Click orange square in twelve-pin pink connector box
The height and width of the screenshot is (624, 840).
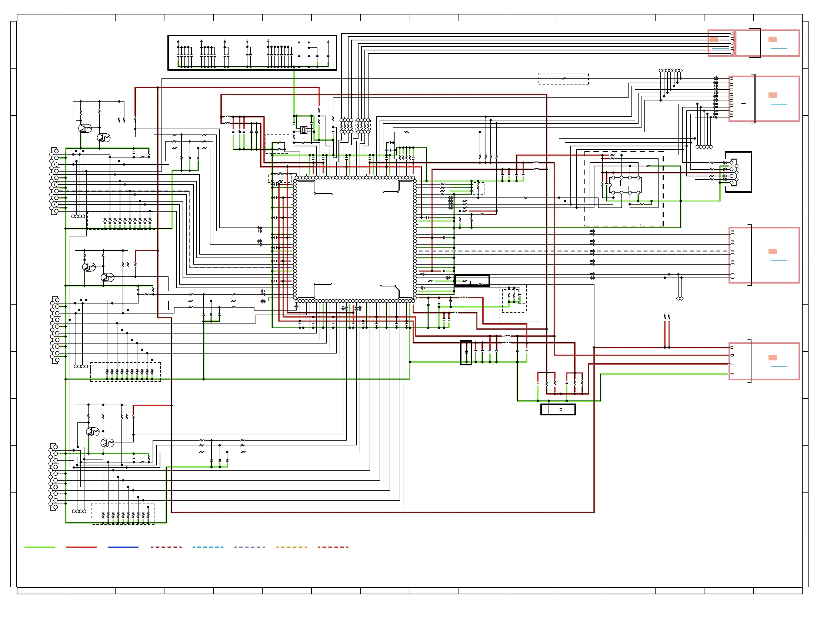point(773,95)
